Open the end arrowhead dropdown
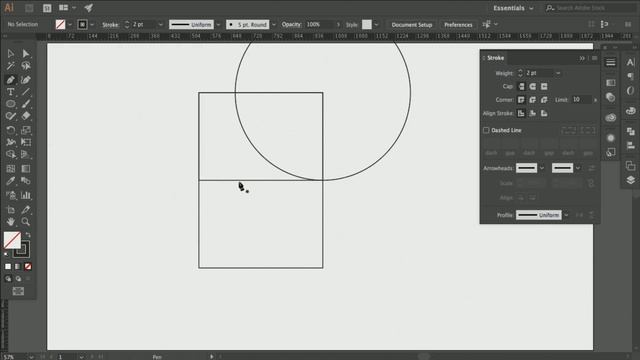 pyautogui.click(x=578, y=168)
